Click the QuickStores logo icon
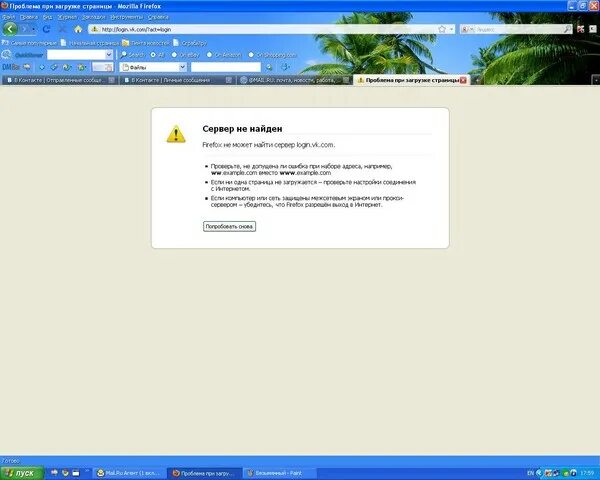The height and width of the screenshot is (480, 600). tap(6, 55)
